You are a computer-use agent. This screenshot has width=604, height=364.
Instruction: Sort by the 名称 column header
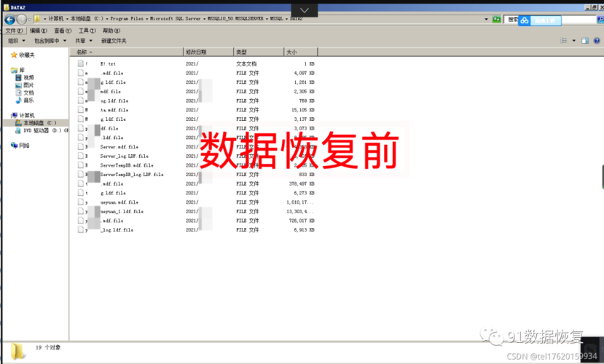tap(126, 52)
